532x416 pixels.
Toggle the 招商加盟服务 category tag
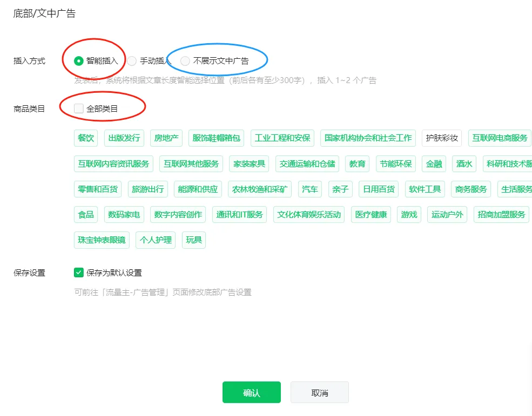501,215
